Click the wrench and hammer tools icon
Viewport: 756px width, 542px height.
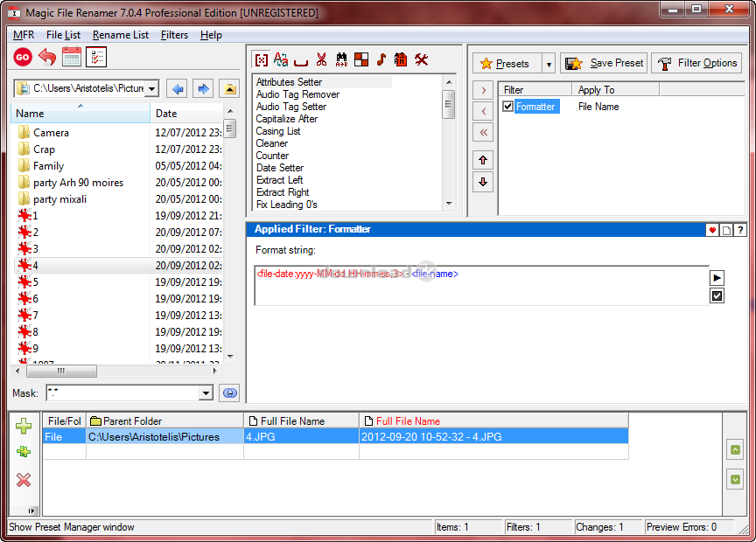[421, 59]
